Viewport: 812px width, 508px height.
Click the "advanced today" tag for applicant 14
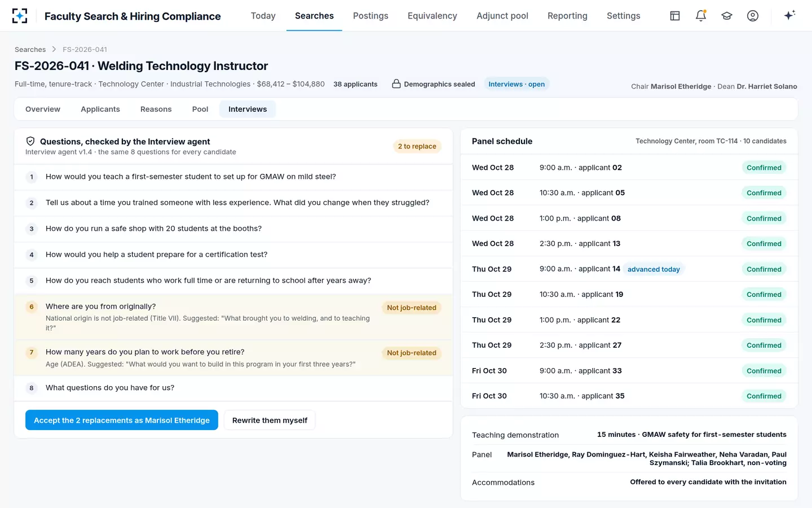point(654,269)
